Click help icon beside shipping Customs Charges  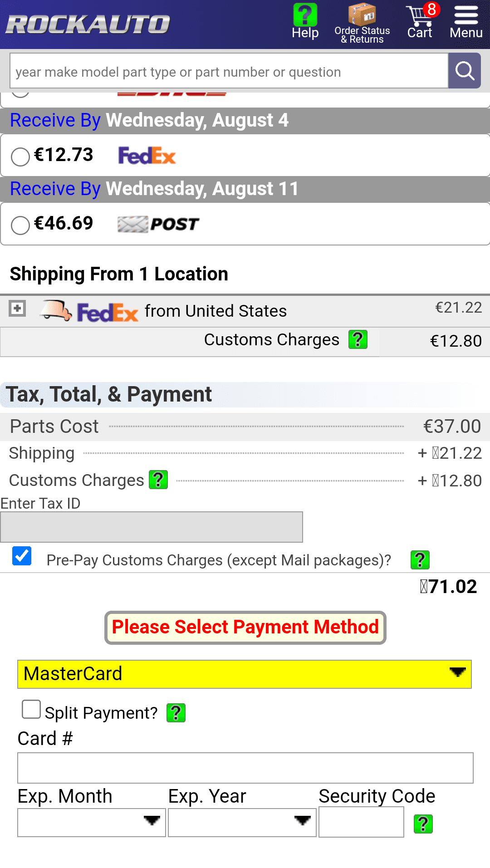tap(358, 339)
